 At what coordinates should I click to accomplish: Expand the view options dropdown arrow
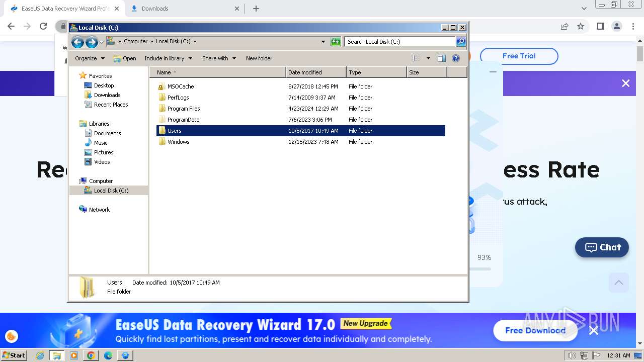point(428,58)
